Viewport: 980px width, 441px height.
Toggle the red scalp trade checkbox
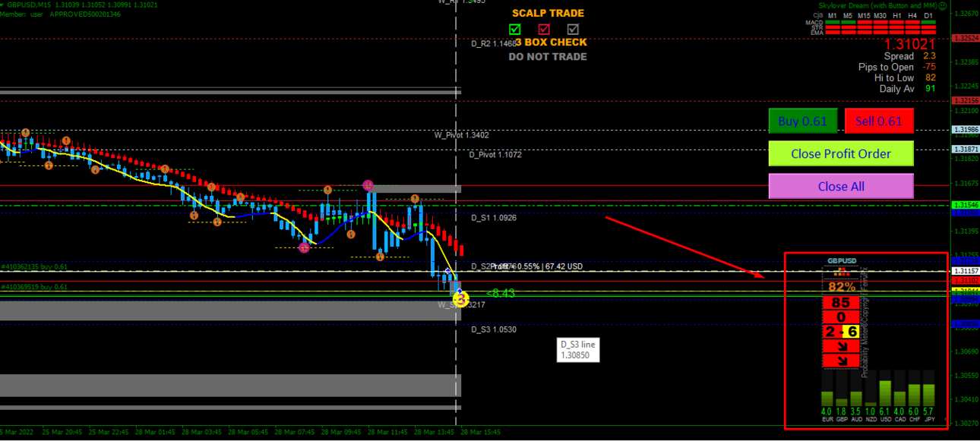544,29
